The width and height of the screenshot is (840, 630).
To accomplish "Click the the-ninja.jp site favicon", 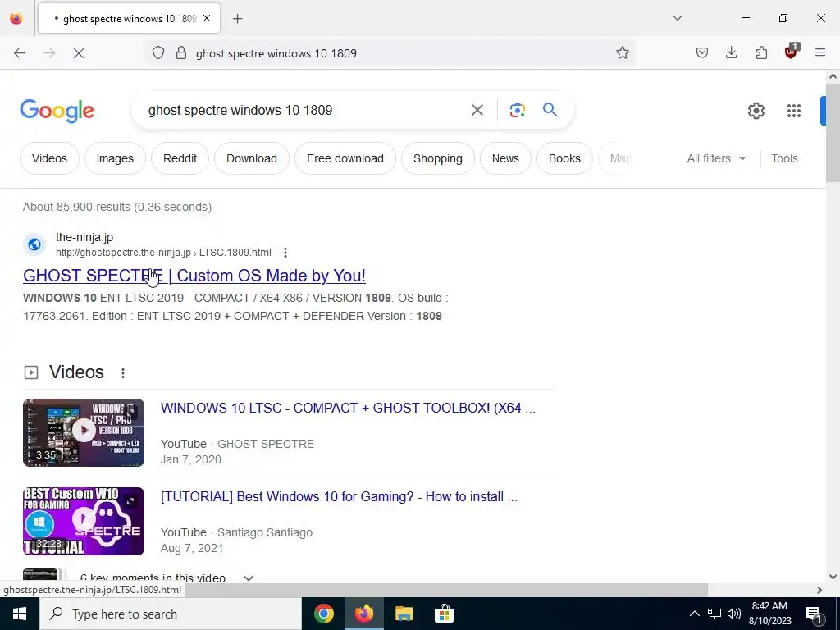I will (x=34, y=244).
